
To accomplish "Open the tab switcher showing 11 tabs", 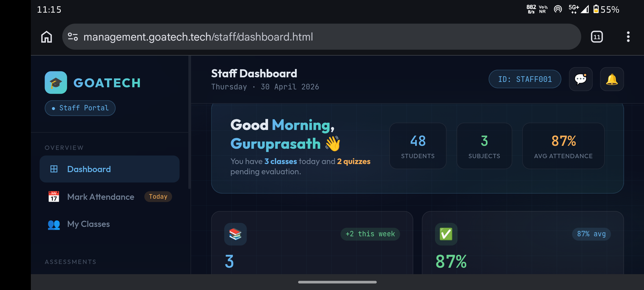I will tap(597, 37).
